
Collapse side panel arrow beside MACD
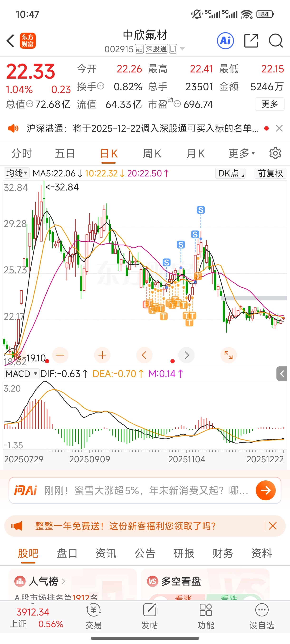tap(282, 374)
